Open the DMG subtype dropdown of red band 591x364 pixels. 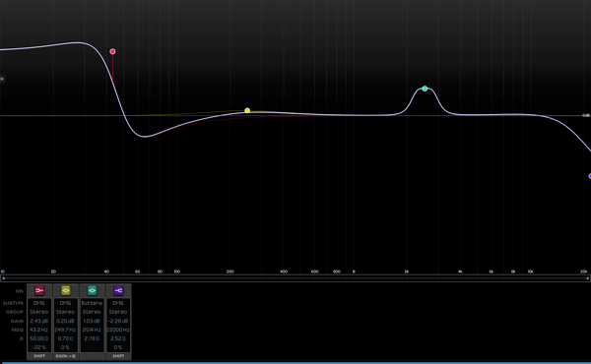pos(39,303)
